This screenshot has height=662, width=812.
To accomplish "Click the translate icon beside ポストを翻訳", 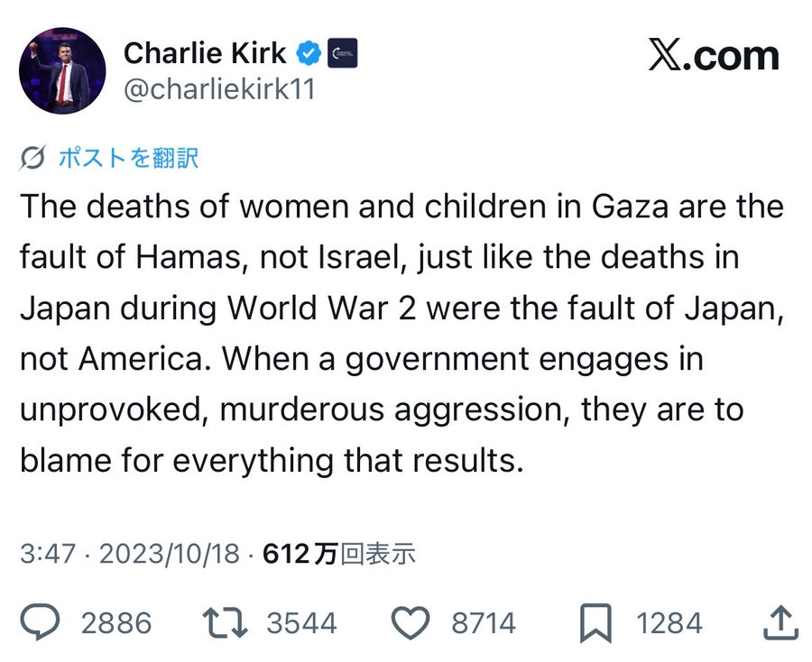I will [33, 159].
